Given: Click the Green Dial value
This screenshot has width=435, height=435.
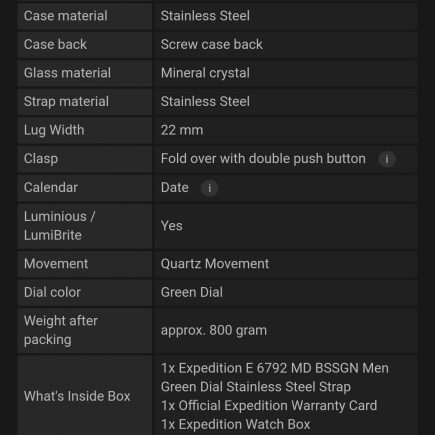Looking at the screenshot, I should click(192, 292).
